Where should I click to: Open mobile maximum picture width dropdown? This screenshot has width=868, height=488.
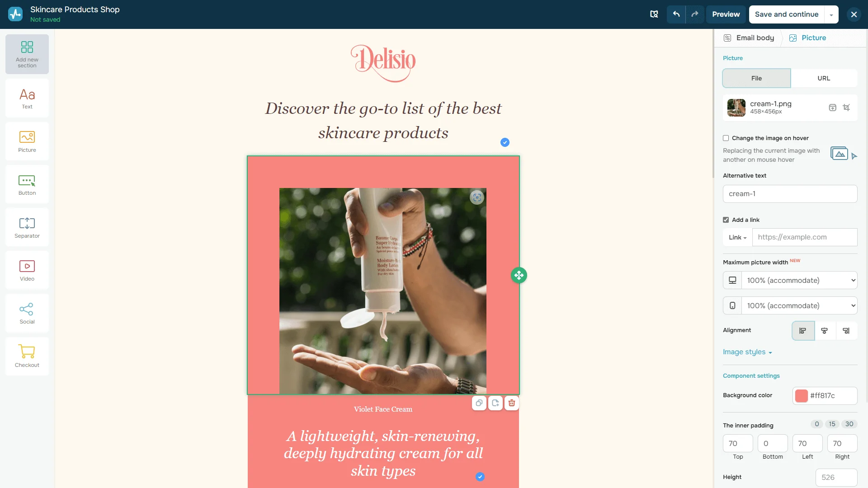[799, 305]
